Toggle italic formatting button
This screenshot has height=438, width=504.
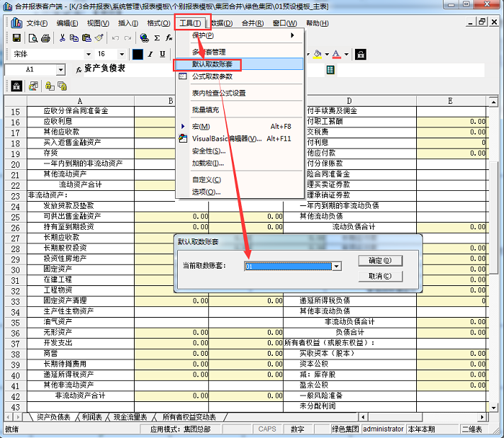(151, 54)
